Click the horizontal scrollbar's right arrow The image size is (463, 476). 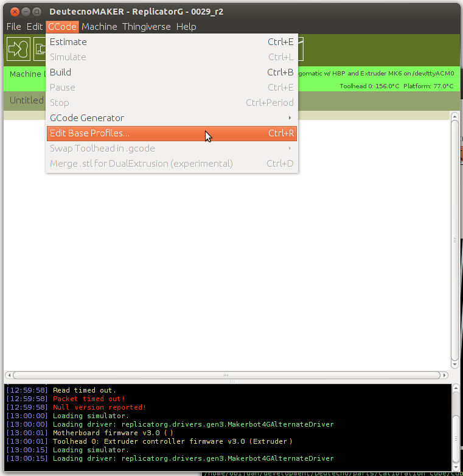(x=445, y=375)
